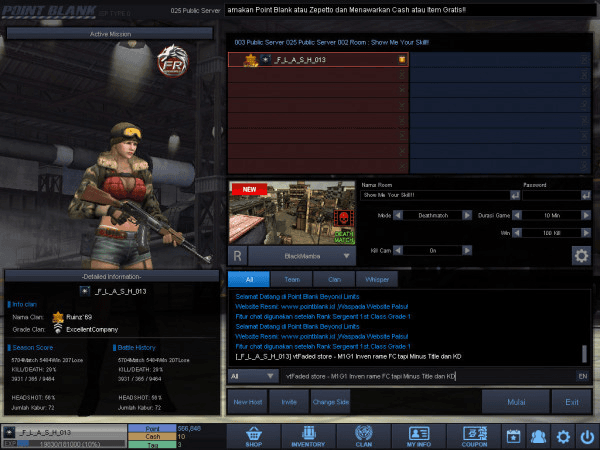Click the Change Side button
This screenshot has height=450, width=600.
click(x=330, y=402)
